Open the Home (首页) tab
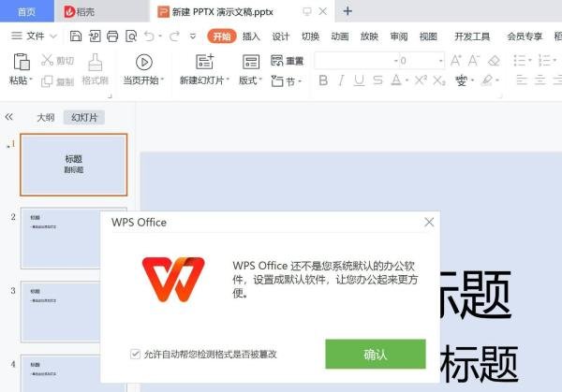Viewport: 562px width, 392px height. (26, 11)
